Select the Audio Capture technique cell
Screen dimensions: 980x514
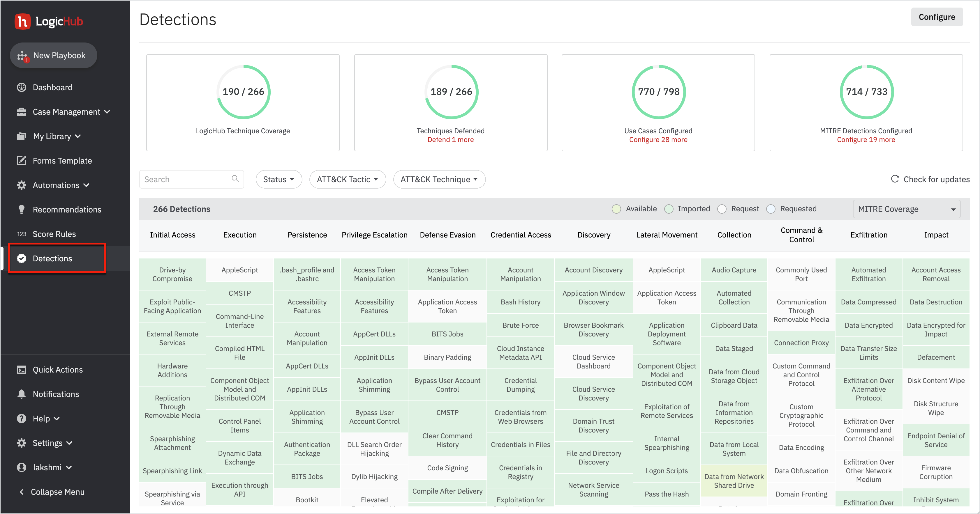coord(734,270)
